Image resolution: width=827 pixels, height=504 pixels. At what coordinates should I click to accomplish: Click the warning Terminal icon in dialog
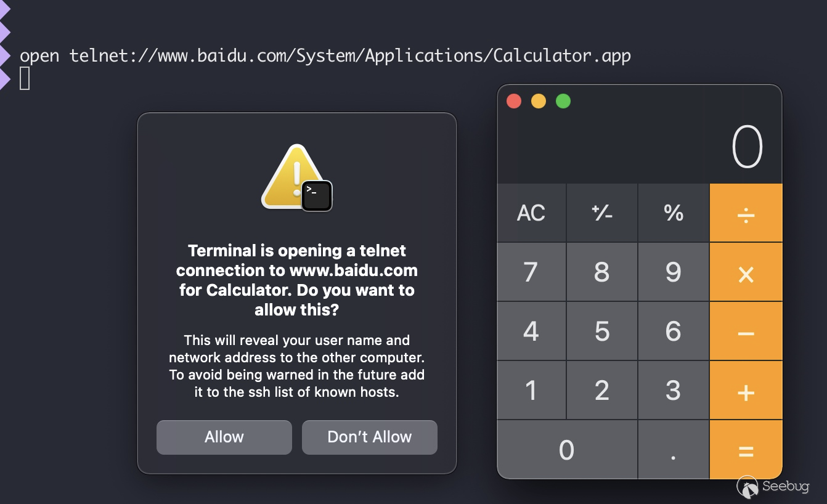[x=297, y=179]
